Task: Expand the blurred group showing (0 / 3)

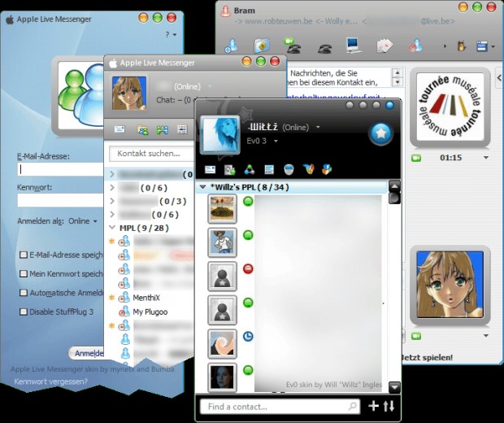Action: coord(112,201)
